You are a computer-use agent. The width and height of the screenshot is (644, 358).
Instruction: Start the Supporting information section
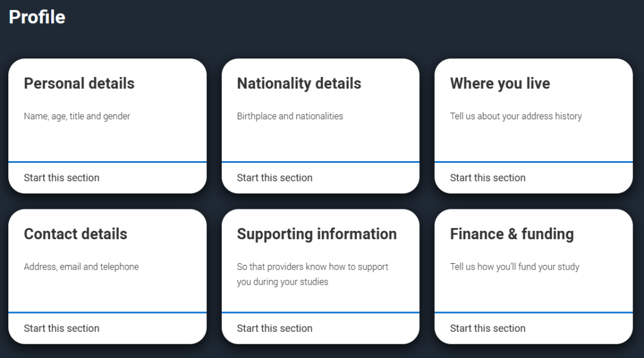click(274, 328)
